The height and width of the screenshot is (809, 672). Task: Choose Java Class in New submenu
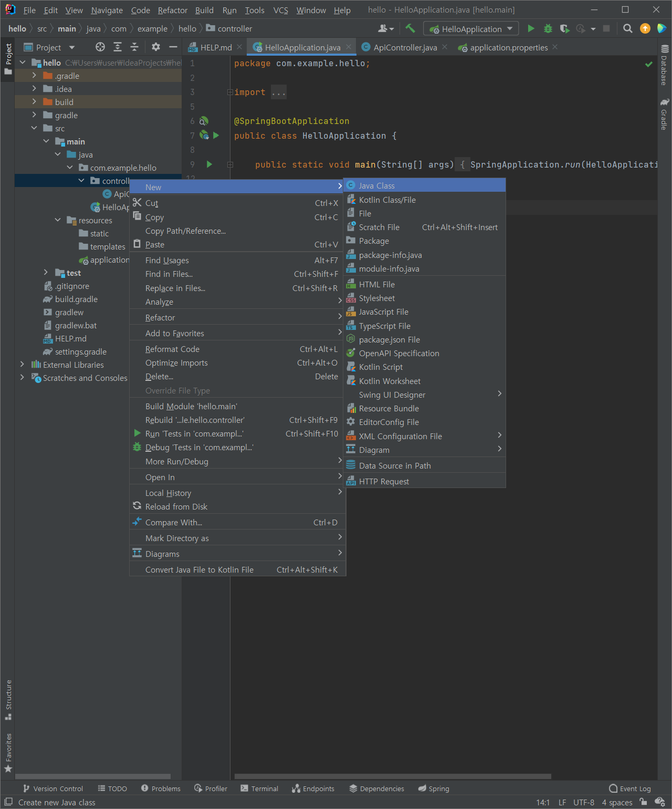coord(424,185)
